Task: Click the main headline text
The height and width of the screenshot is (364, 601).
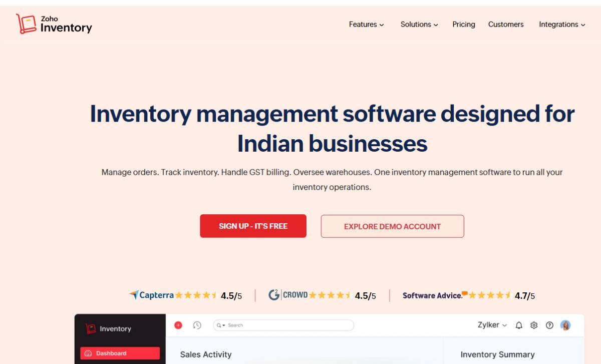Action: click(332, 129)
